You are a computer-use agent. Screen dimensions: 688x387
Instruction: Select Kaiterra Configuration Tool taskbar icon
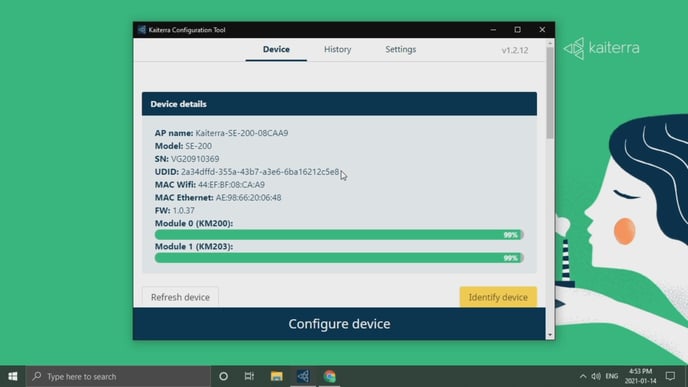pyautogui.click(x=303, y=376)
